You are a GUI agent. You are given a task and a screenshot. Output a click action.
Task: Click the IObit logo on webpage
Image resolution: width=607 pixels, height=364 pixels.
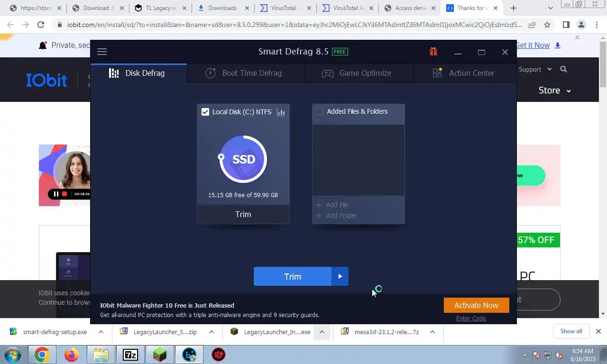coord(46,80)
